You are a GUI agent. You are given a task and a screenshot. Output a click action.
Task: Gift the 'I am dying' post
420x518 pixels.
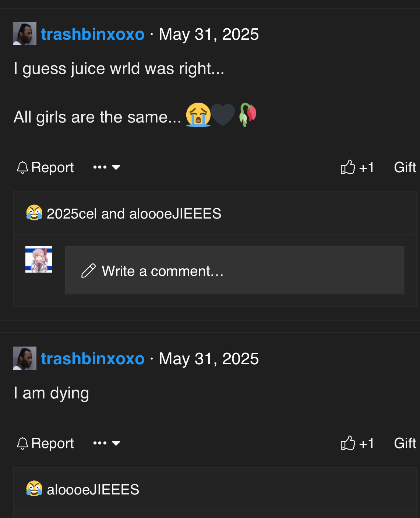(x=405, y=443)
